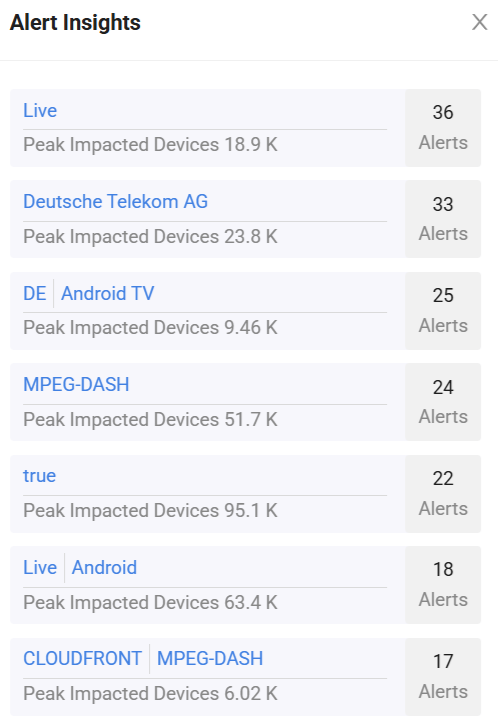The image size is (498, 720).
Task: Click the 17 Alerts count box
Action: tap(443, 677)
